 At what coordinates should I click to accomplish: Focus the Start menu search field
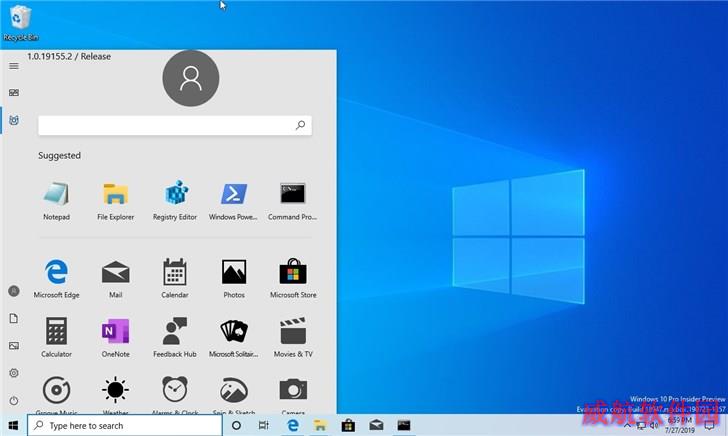(175, 125)
